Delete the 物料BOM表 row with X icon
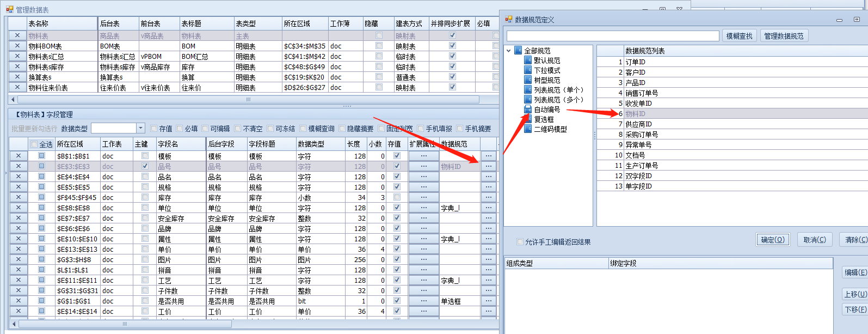 17,46
